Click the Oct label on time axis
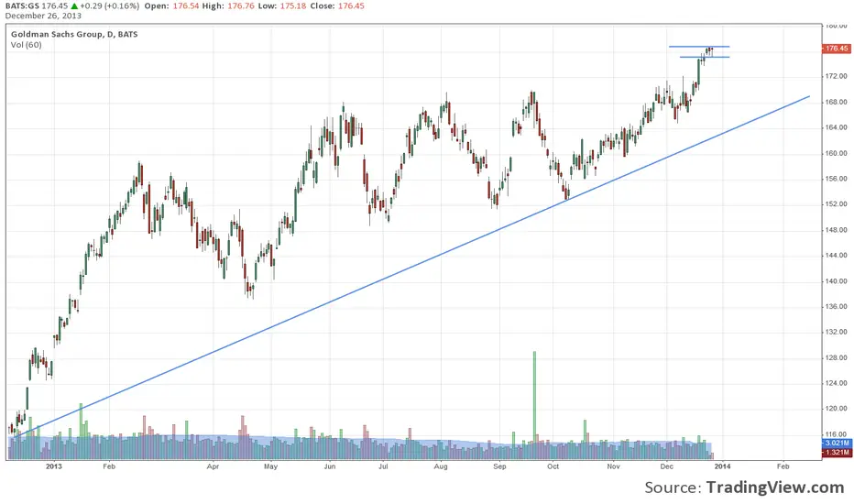 [x=553, y=466]
